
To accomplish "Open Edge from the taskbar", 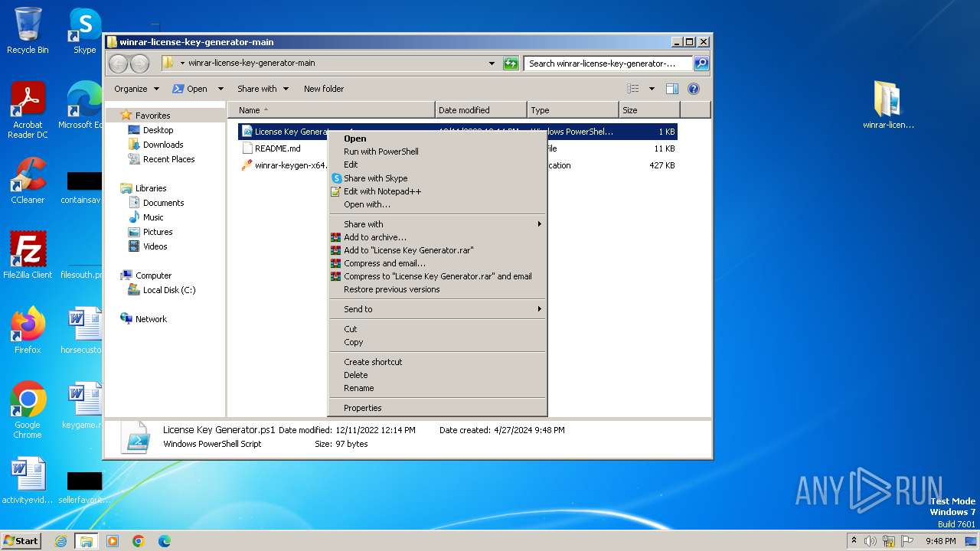I will pyautogui.click(x=165, y=541).
